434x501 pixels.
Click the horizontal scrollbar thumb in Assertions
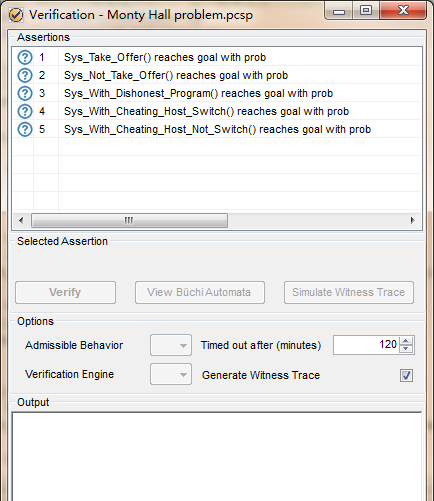click(x=129, y=220)
